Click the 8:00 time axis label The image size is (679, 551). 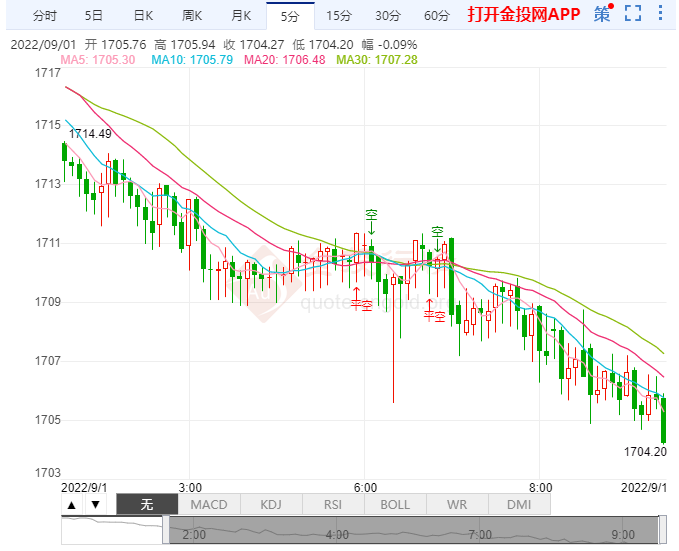(540, 488)
